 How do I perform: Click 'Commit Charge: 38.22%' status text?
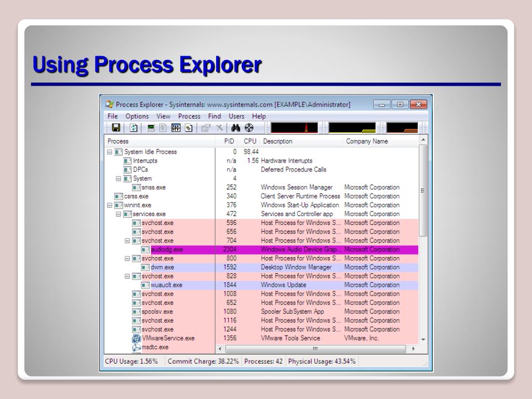203,362
